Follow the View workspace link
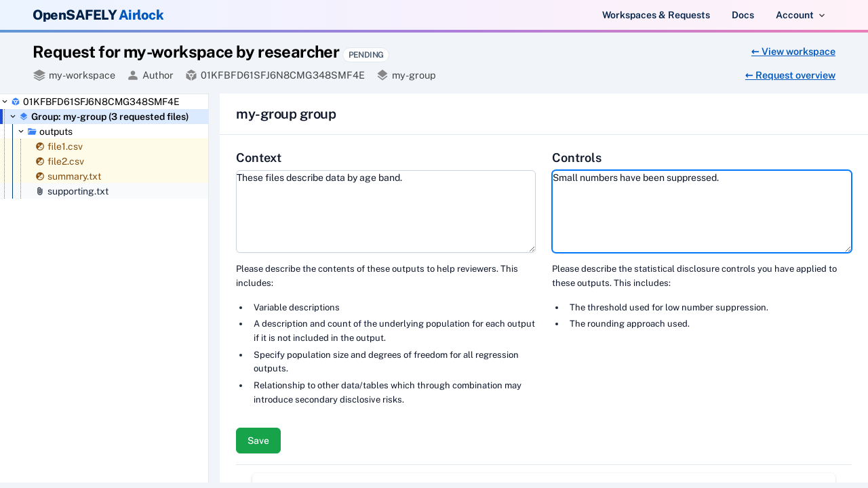This screenshot has width=868, height=488. click(793, 52)
